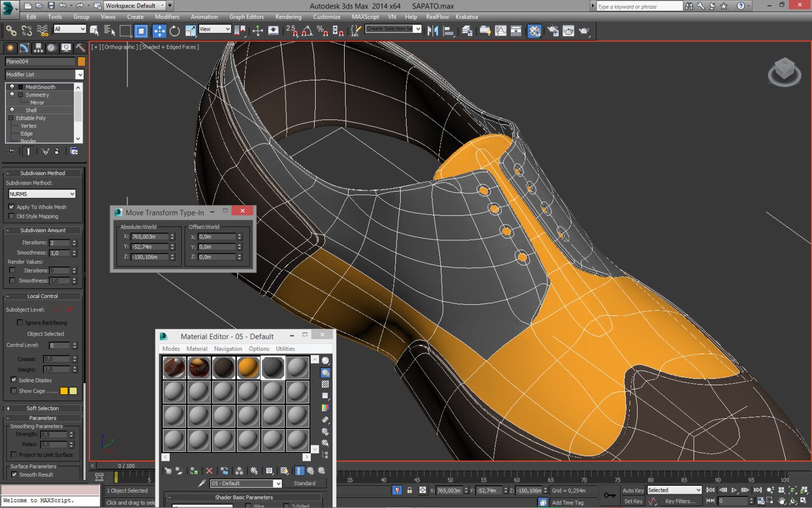Open the Rendering menu
Screen dimensions: 812x508
(x=288, y=17)
